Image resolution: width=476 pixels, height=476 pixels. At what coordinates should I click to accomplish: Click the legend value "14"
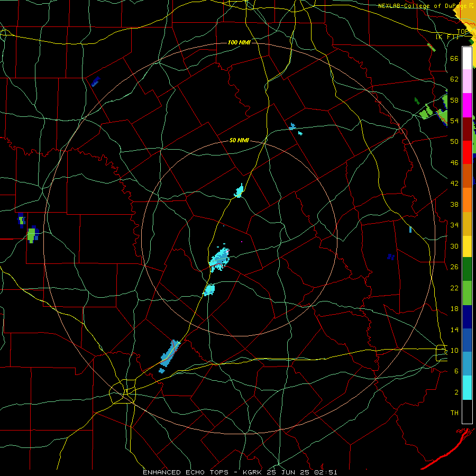click(x=454, y=329)
